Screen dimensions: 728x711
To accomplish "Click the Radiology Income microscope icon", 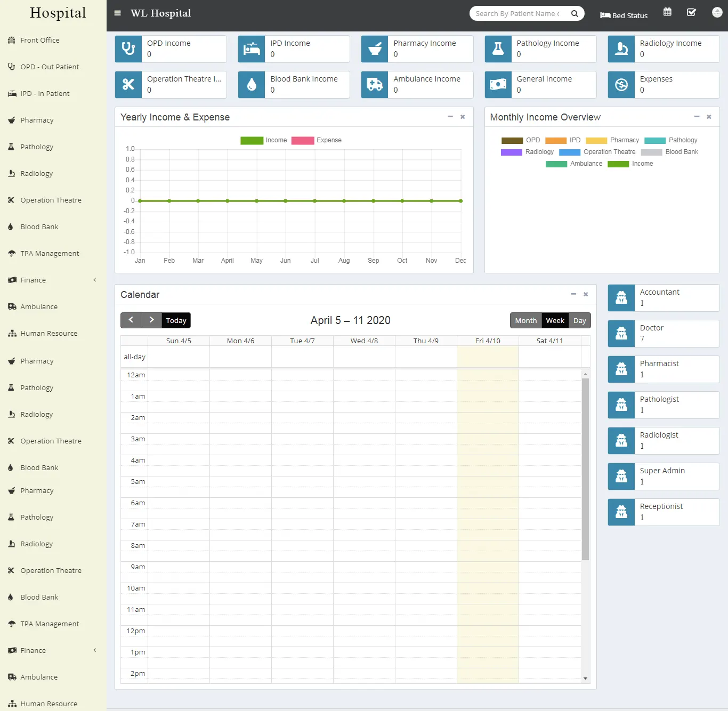I will click(621, 49).
